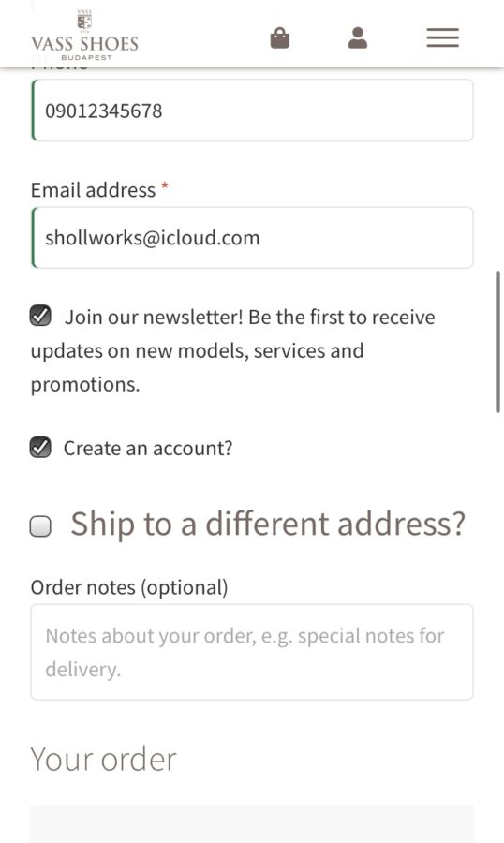The image size is (504, 843).
Task: Enable Ship to a different address checkbox
Action: (40, 526)
